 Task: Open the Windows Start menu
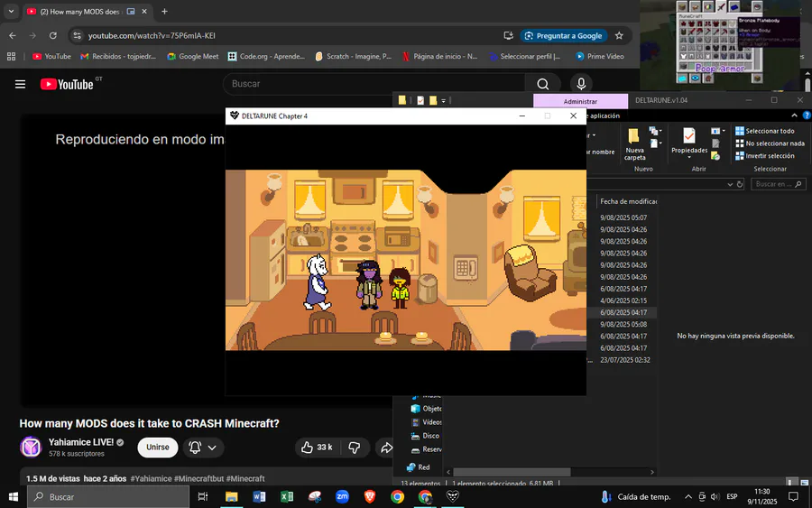tap(14, 496)
